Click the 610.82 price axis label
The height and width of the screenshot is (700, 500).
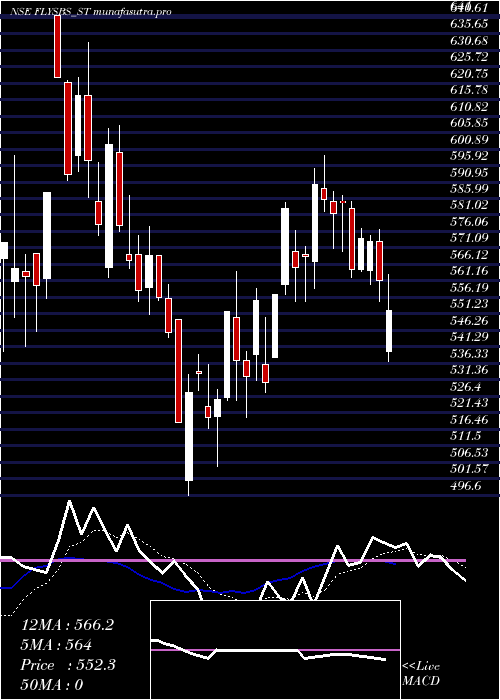tap(470, 106)
